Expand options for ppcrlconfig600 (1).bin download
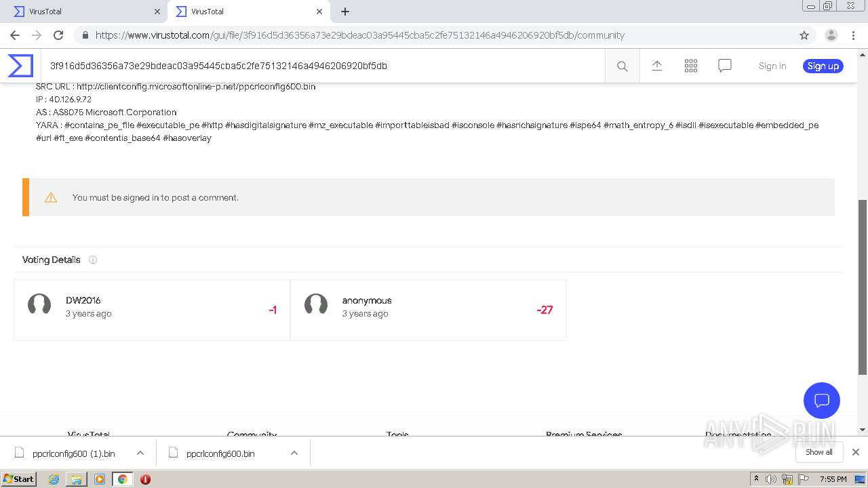The image size is (868, 488). pos(140,453)
